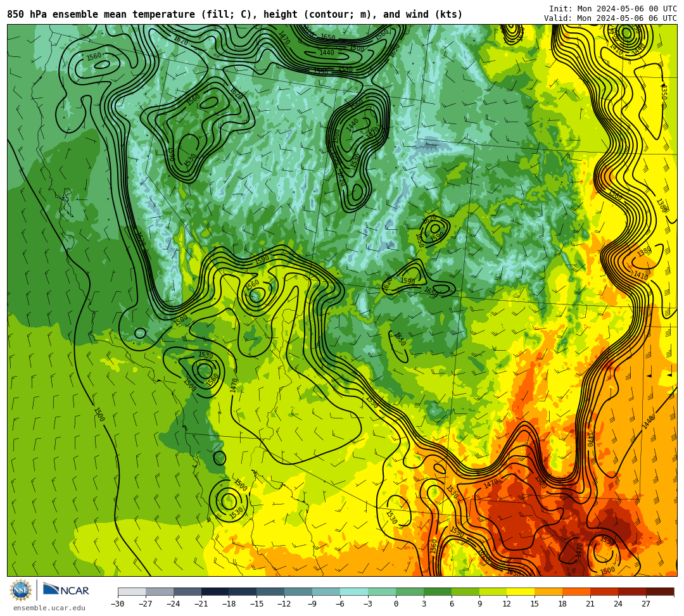Click the NSF logo icon

coord(20,590)
